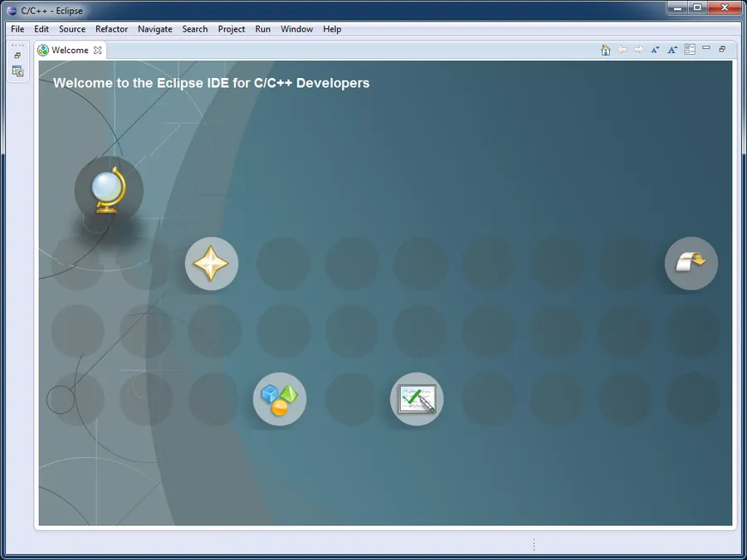The width and height of the screenshot is (747, 560).
Task: Reduce welcome page text size
Action: coord(656,50)
